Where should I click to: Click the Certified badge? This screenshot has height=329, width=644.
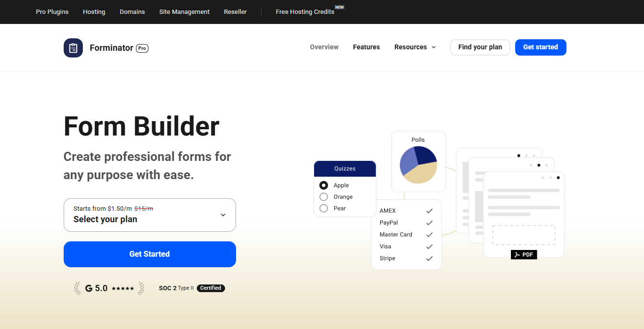(211, 288)
